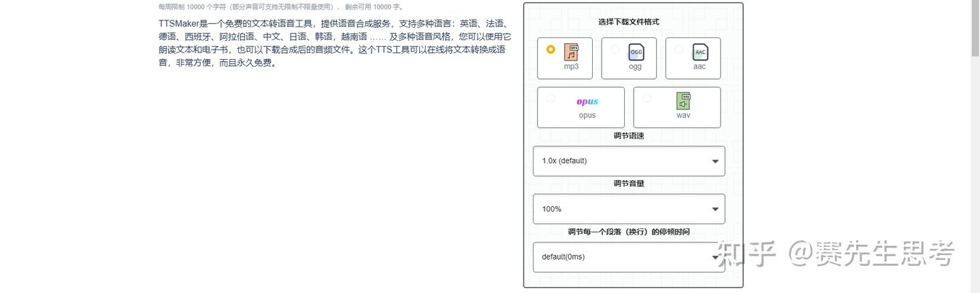This screenshot has height=293, width=980.
Task: Click the '选择下载文件格式' heading
Action: (629, 22)
